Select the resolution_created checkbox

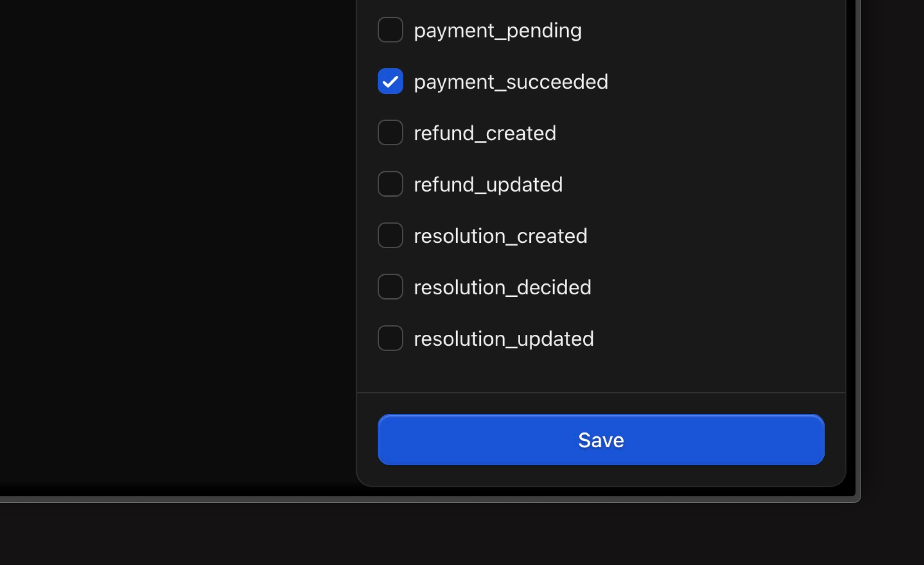click(390, 236)
